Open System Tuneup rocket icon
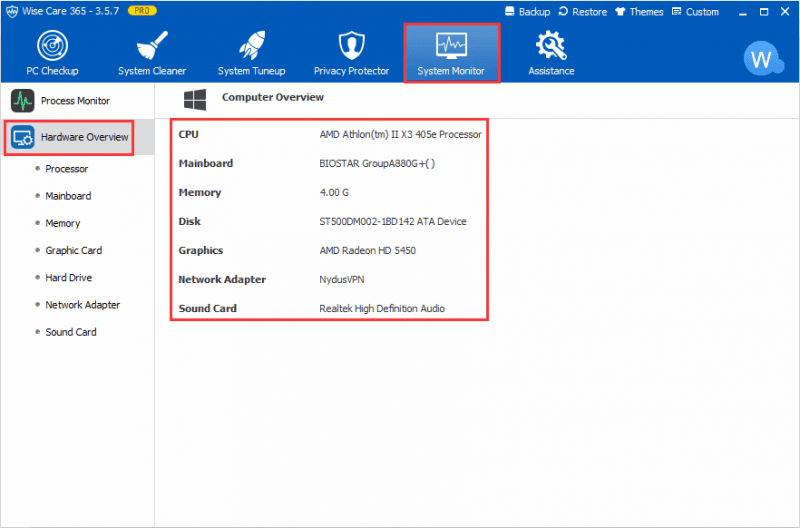This screenshot has width=800, height=528. point(251,47)
